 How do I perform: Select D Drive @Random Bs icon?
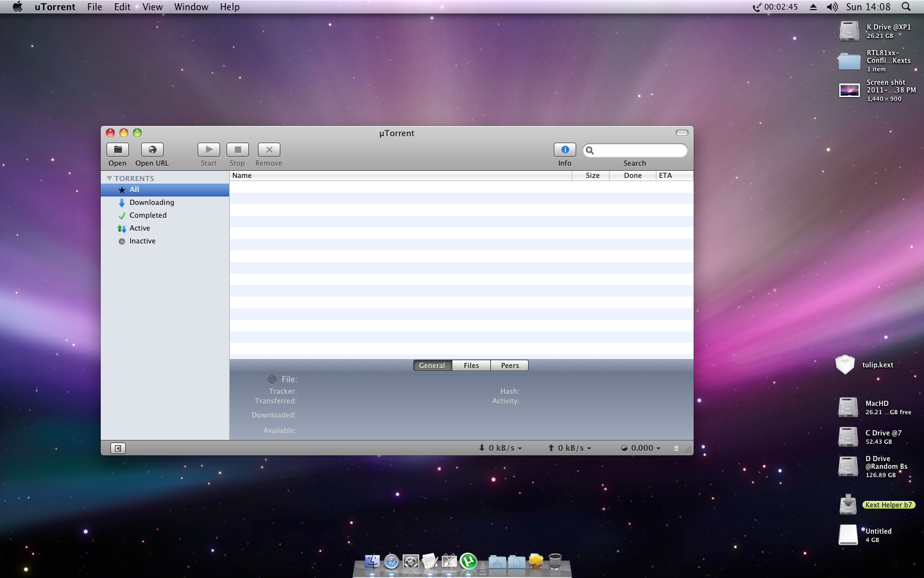click(848, 466)
